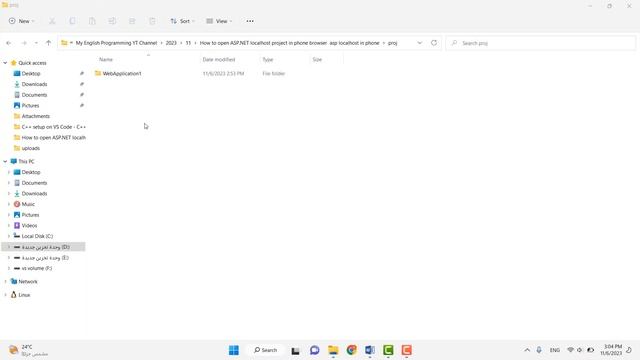Click the Search proj input field

click(x=541, y=43)
